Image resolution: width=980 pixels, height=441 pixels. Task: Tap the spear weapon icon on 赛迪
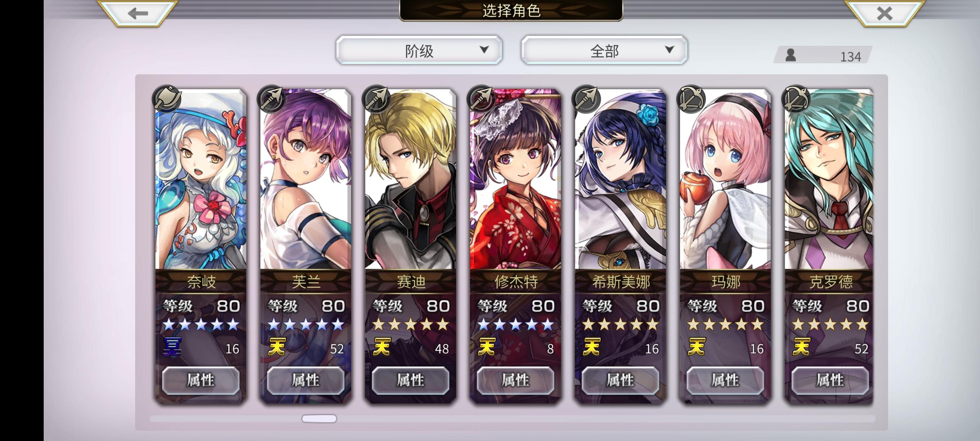coord(376,99)
